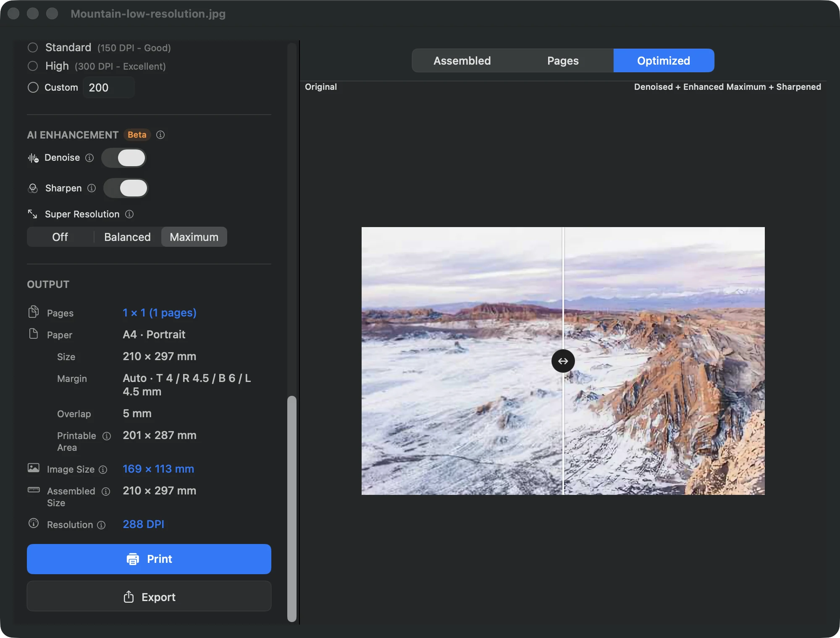840x638 pixels.
Task: Open the 1 × 1 (1 pages) link
Action: tap(160, 313)
